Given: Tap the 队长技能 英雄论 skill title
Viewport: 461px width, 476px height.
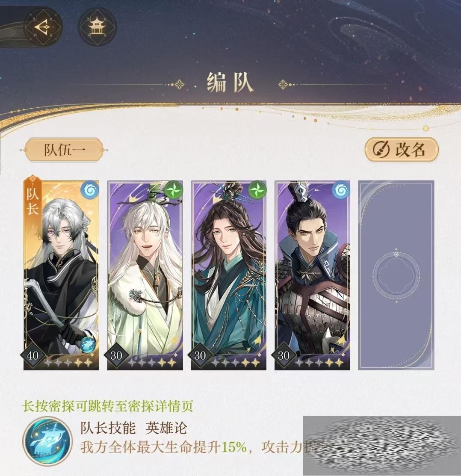Looking at the screenshot, I should coord(133,428).
